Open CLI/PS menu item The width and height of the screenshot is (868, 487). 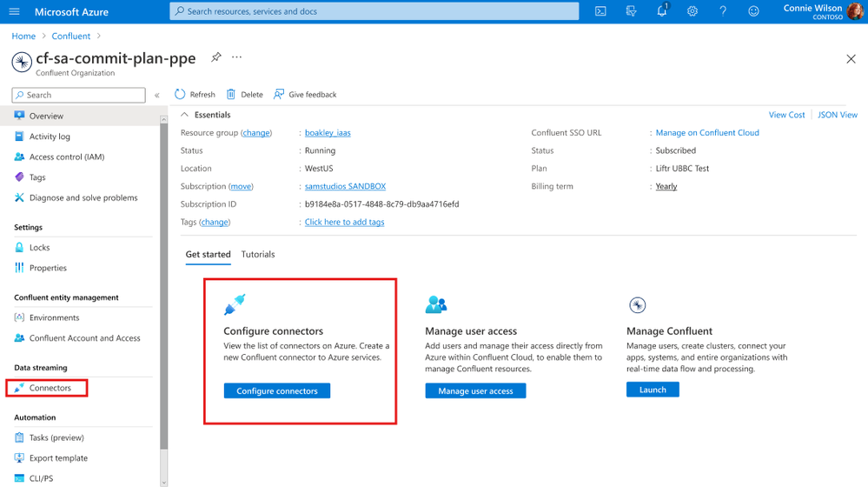coord(41,478)
